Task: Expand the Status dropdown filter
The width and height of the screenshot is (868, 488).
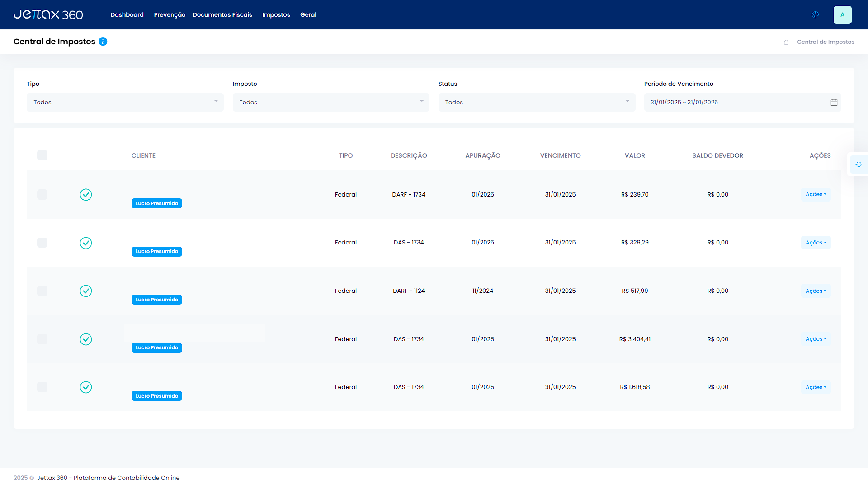Action: coord(537,103)
